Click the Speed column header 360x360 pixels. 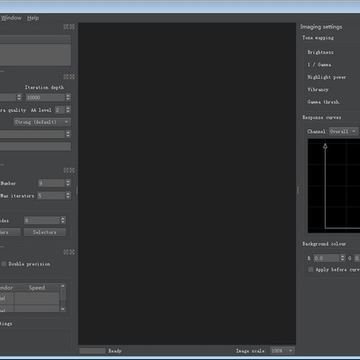(37, 288)
